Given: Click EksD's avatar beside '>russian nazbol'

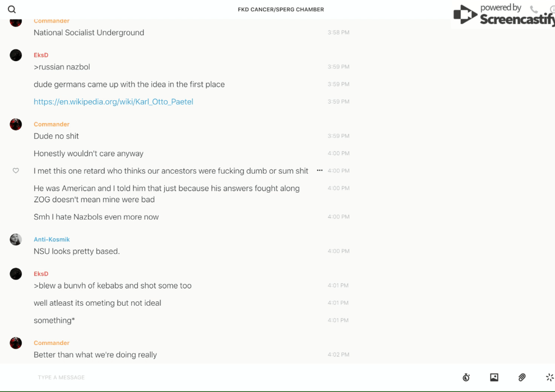Looking at the screenshot, I should click(x=16, y=55).
